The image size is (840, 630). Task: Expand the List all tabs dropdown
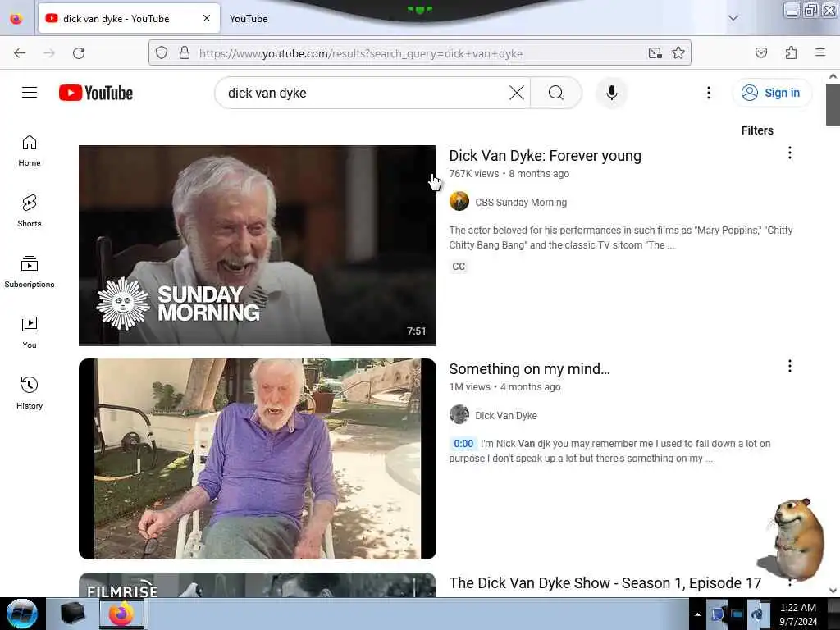[x=733, y=18]
